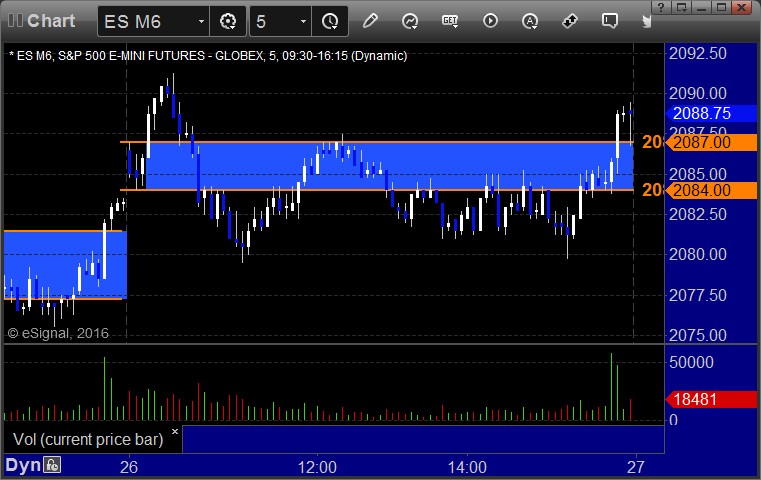
Task: Click the 2092.50 price axis label
Action: [x=697, y=53]
